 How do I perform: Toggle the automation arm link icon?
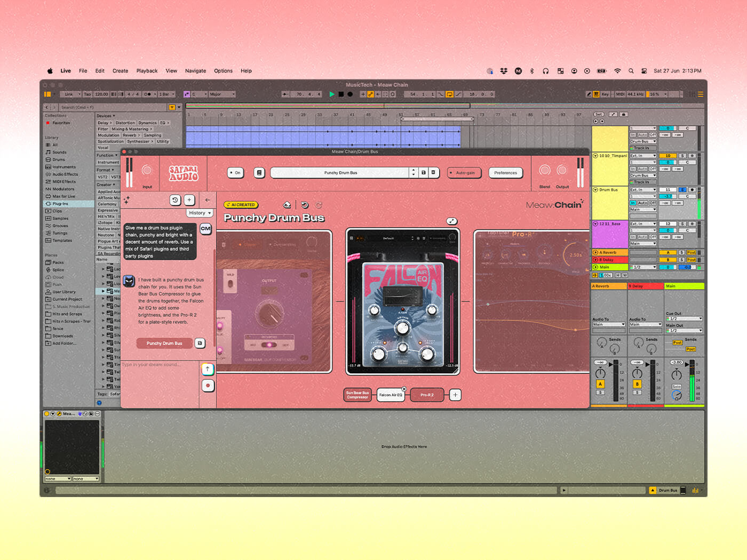tap(370, 94)
